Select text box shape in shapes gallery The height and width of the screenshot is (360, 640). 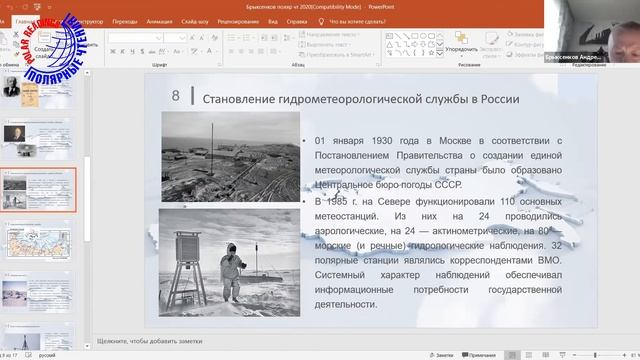[389, 36]
